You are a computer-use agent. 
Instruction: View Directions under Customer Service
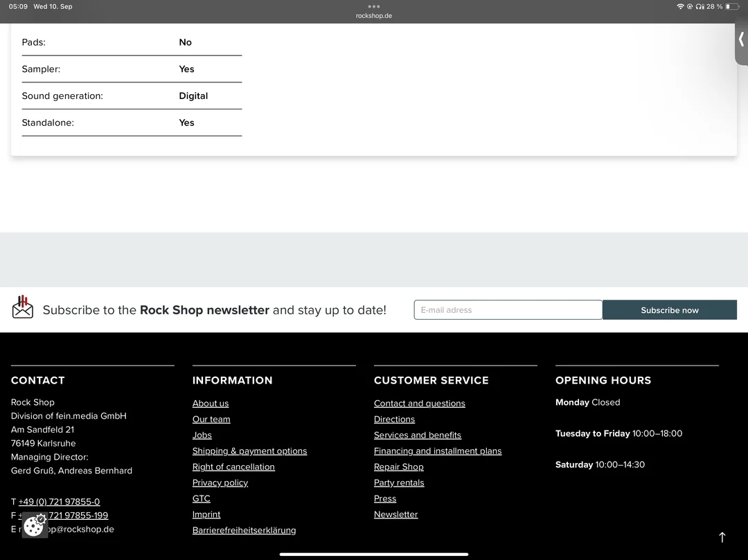click(394, 419)
